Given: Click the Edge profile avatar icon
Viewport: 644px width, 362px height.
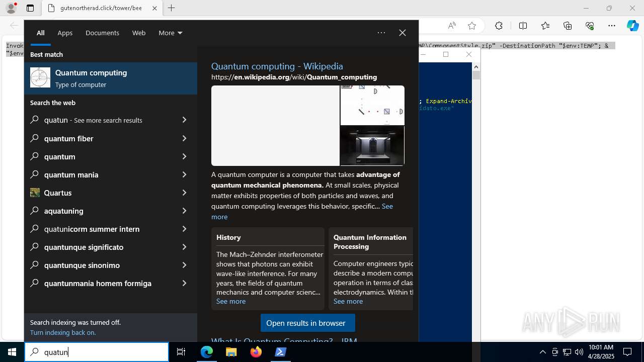Looking at the screenshot, I should 11,8.
